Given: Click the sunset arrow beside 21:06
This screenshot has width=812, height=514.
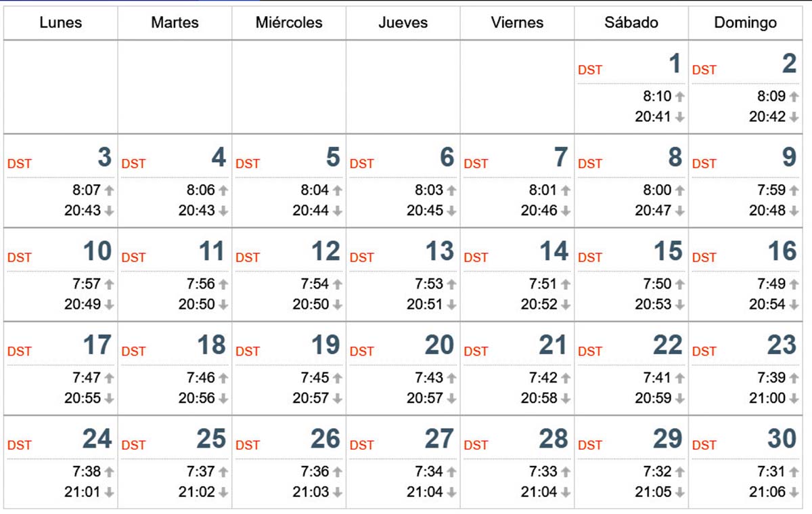Looking at the screenshot, I should pos(794,492).
